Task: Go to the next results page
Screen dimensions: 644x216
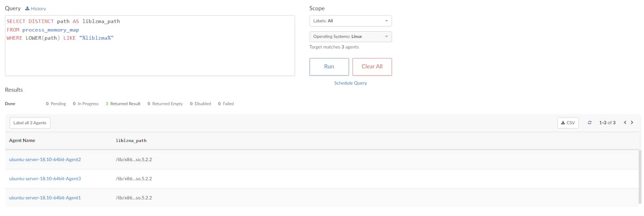Action: (632, 123)
